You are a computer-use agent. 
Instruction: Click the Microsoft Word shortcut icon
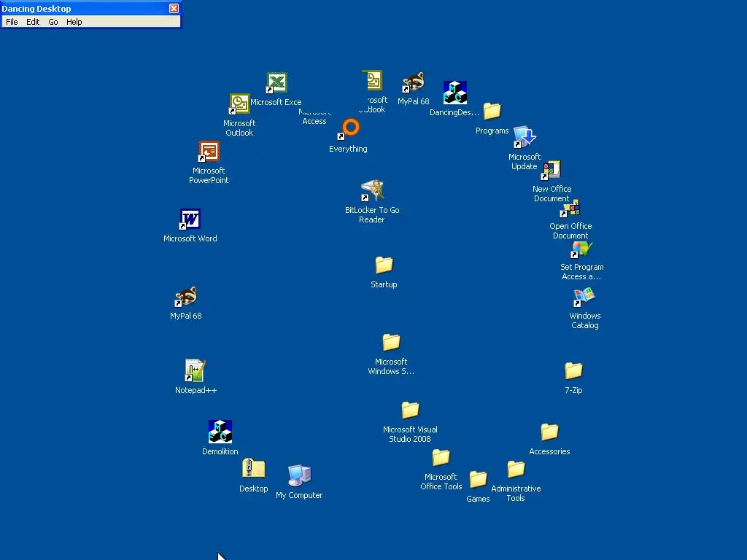coord(190,219)
